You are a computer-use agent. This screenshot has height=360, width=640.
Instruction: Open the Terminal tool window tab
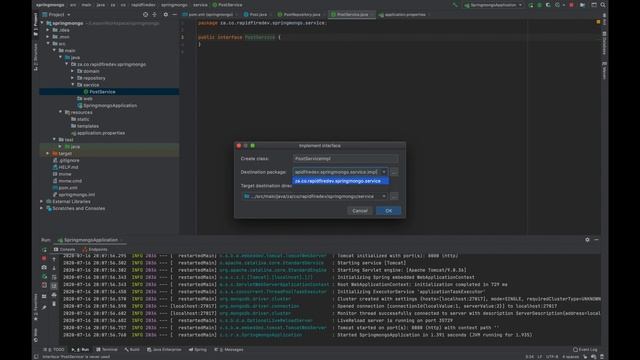pos(107,350)
